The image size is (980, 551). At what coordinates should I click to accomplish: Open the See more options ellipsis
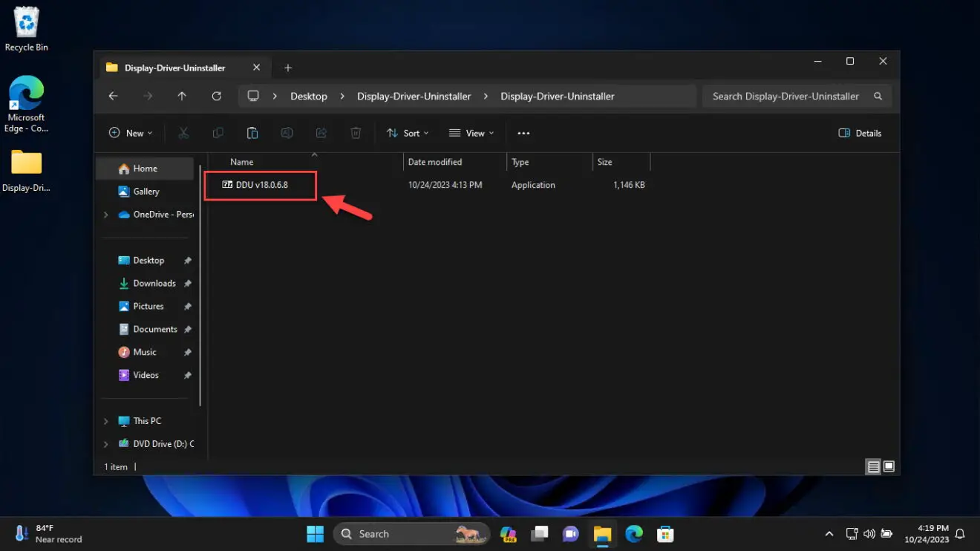523,132
